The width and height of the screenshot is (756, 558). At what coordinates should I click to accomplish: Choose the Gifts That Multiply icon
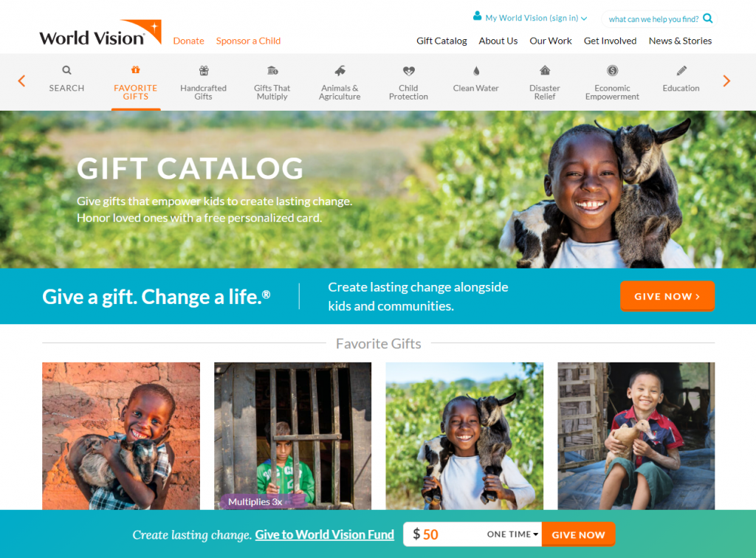[x=272, y=70]
